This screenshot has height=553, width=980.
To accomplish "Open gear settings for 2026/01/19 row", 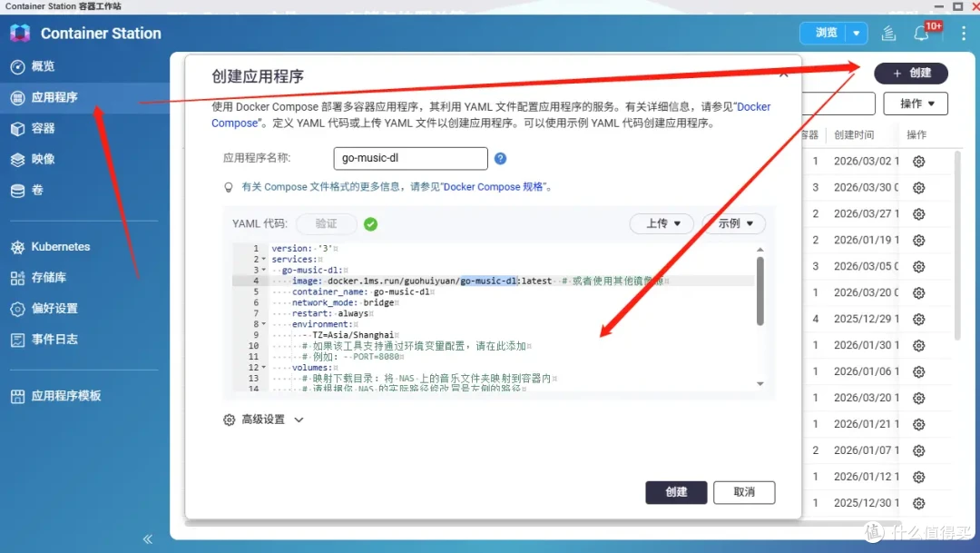I will click(918, 241).
